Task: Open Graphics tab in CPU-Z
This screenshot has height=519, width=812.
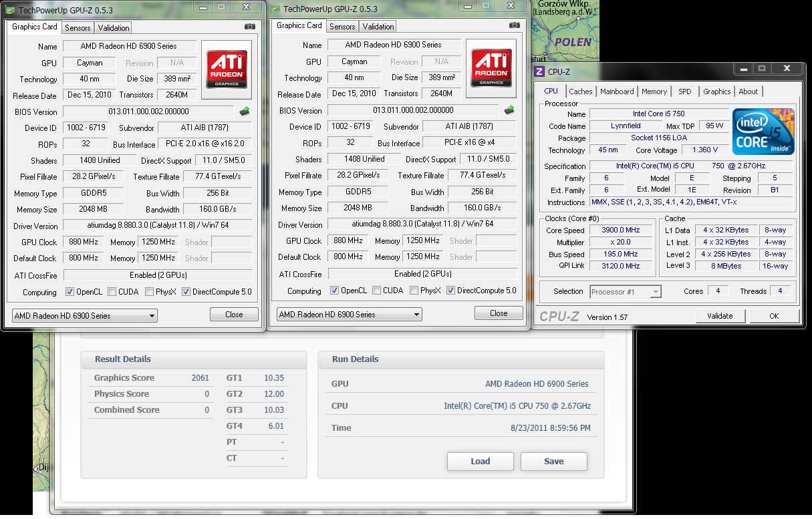Action: [x=717, y=92]
